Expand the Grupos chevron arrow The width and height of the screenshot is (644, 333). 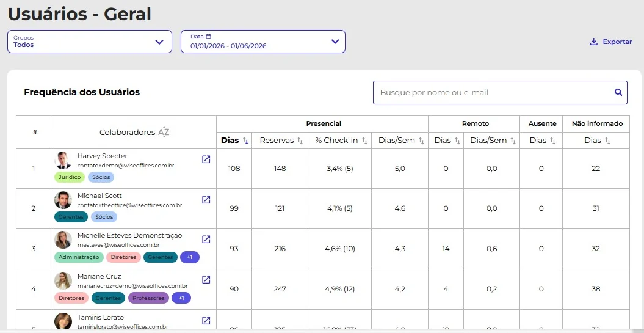159,42
